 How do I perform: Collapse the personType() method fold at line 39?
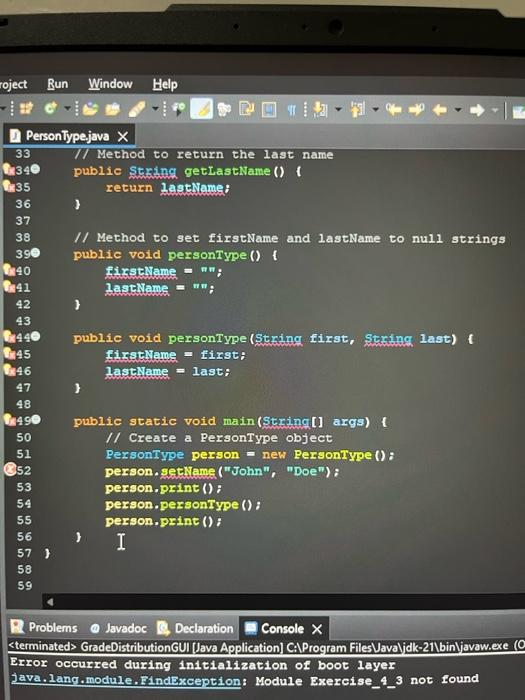pyautogui.click(x=35, y=253)
